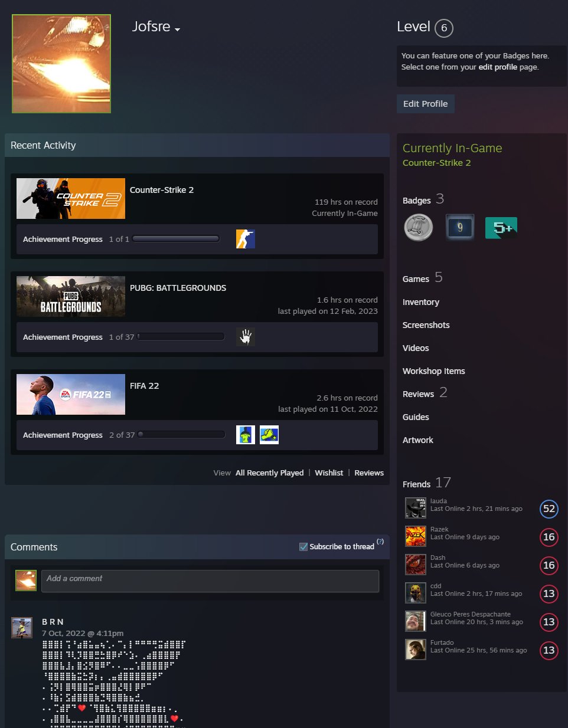Click cdd's level 13 badge

point(549,593)
